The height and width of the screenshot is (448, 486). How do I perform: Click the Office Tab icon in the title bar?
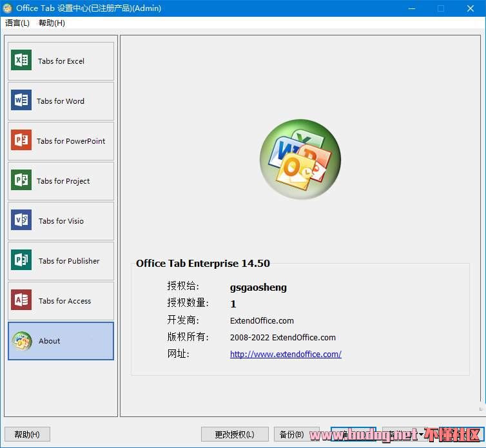click(x=7, y=8)
